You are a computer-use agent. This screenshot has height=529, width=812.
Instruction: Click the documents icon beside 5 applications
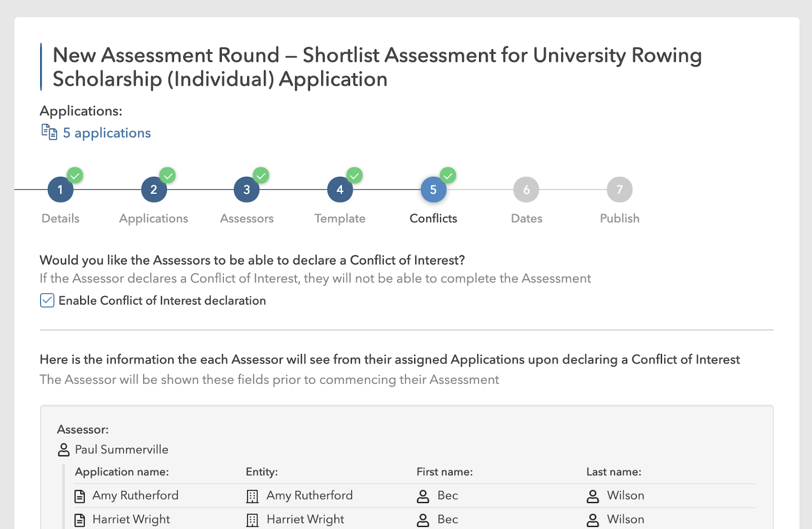pos(49,132)
